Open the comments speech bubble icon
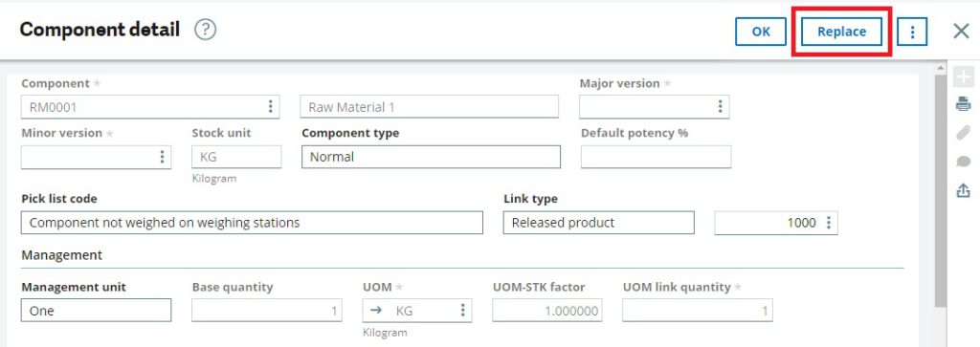The height and width of the screenshot is (347, 980). [x=963, y=162]
